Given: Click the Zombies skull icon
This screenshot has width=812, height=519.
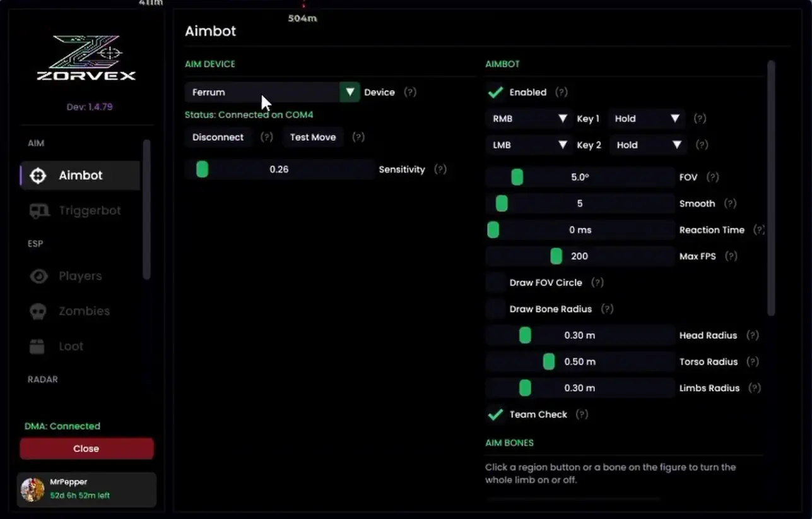Looking at the screenshot, I should [38, 311].
